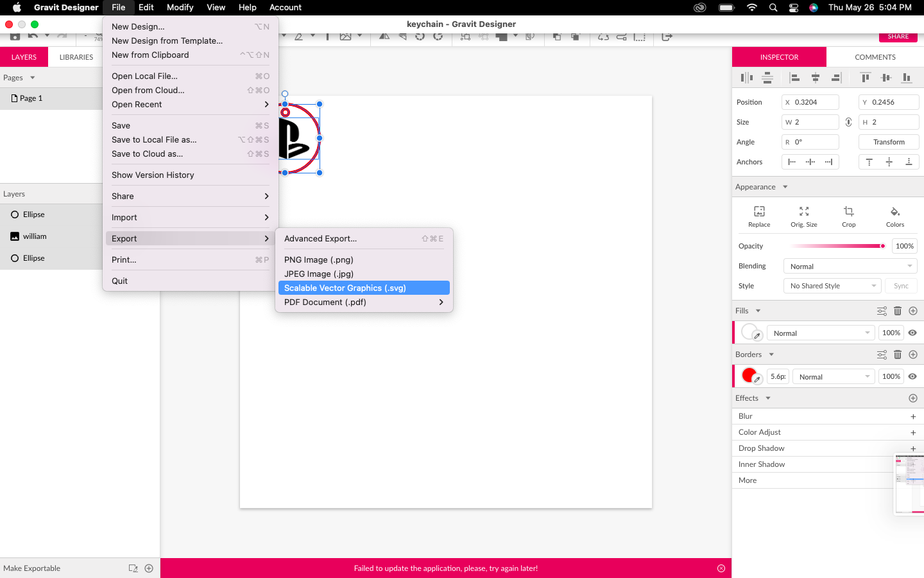Open the No Shared Style dropdown
Viewport: 924px width, 578px height.
point(832,286)
